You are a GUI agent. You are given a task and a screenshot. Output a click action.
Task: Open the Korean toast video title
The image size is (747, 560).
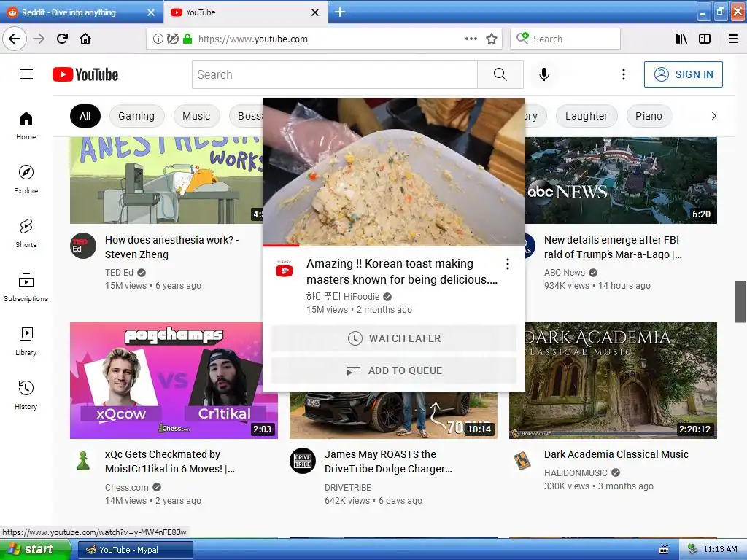pyautogui.click(x=402, y=271)
